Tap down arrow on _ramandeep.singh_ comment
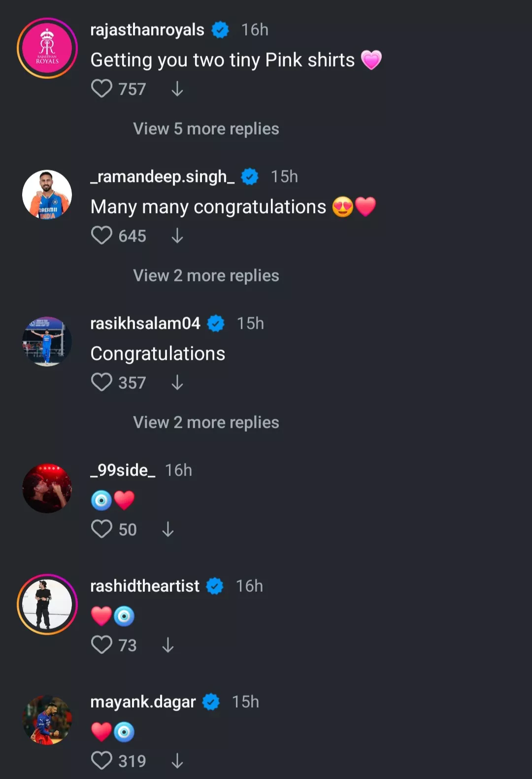 (x=177, y=236)
